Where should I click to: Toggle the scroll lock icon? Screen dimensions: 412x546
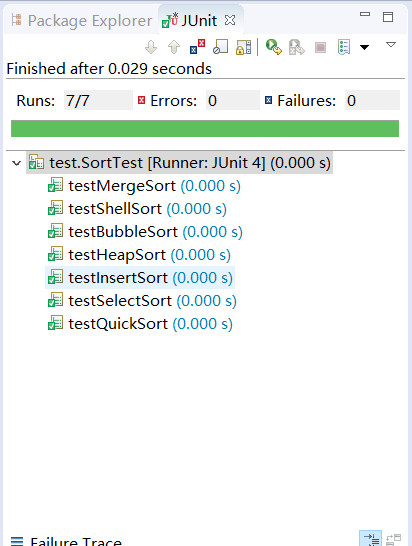click(x=243, y=47)
